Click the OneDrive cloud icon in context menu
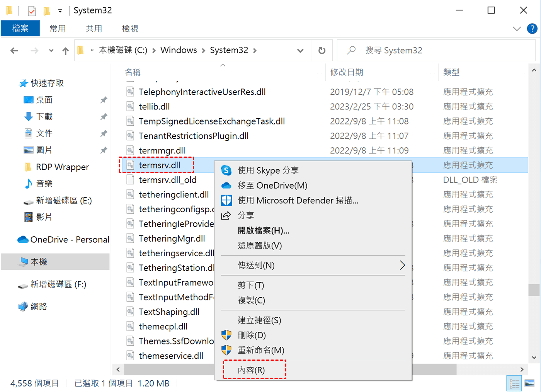Screen dimensions: 541x392 [226, 186]
